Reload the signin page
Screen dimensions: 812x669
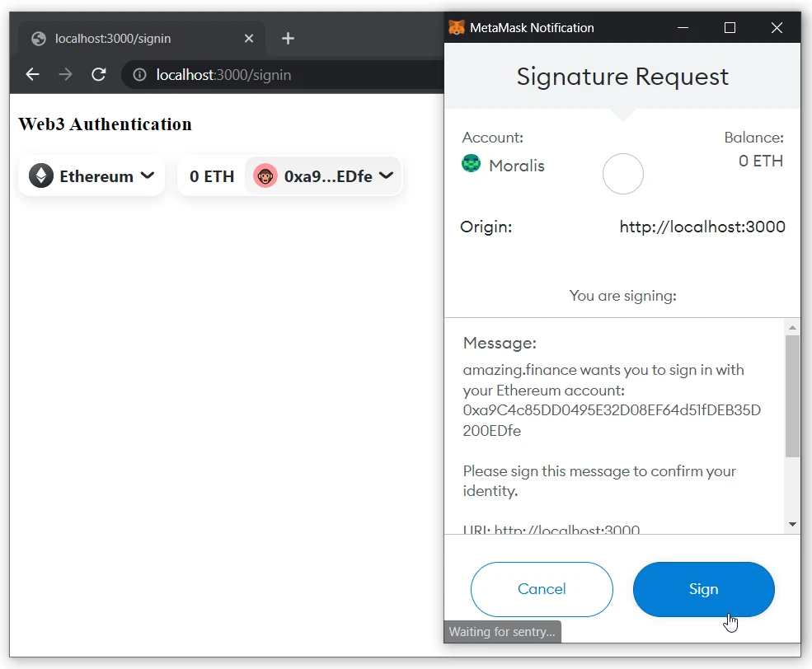click(x=98, y=74)
